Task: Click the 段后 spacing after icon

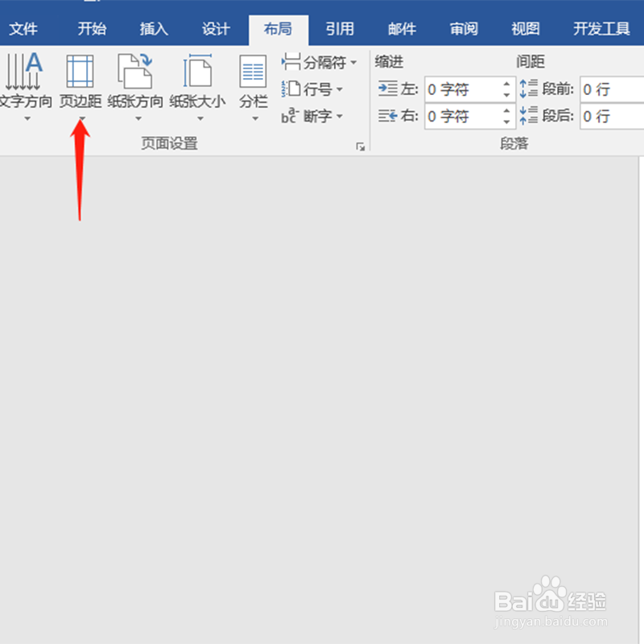Action: (529, 116)
